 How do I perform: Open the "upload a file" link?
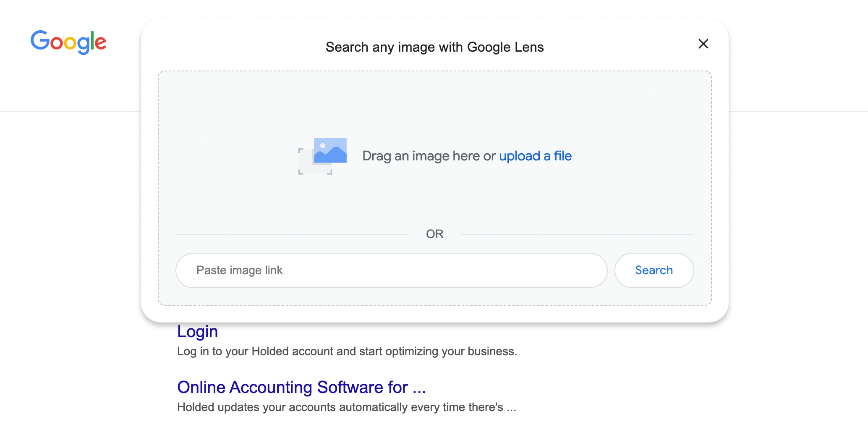coord(535,156)
